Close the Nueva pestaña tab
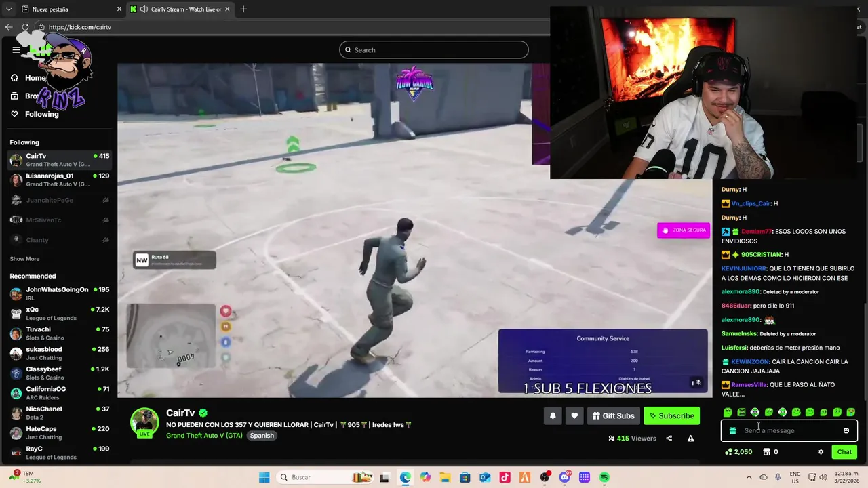The width and height of the screenshot is (868, 488). 119,9
